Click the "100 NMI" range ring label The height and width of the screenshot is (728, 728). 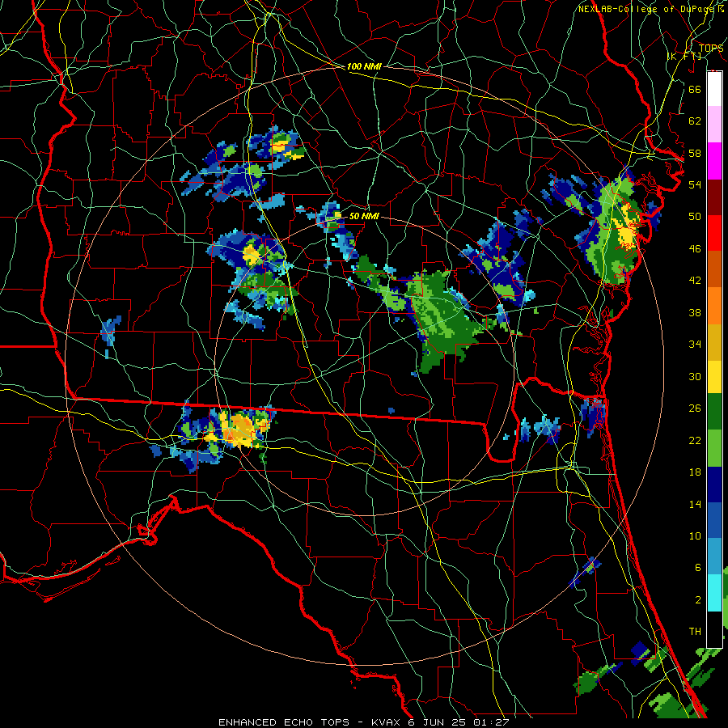pos(364,66)
